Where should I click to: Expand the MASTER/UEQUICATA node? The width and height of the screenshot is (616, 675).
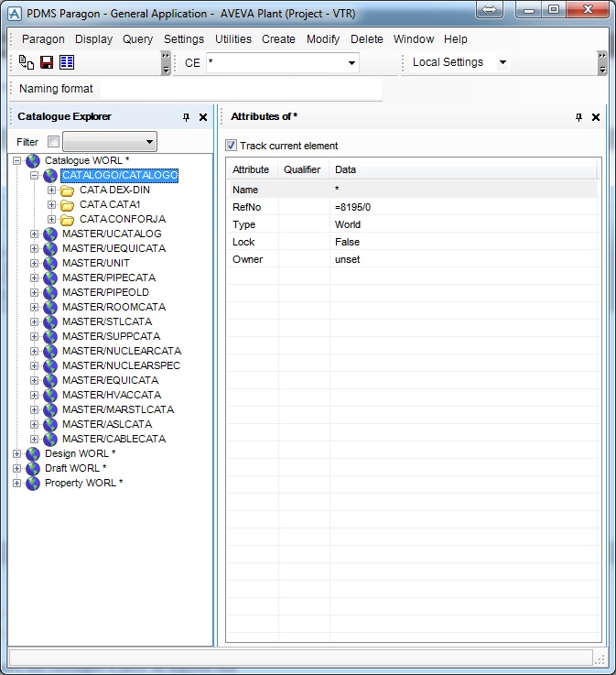(34, 249)
